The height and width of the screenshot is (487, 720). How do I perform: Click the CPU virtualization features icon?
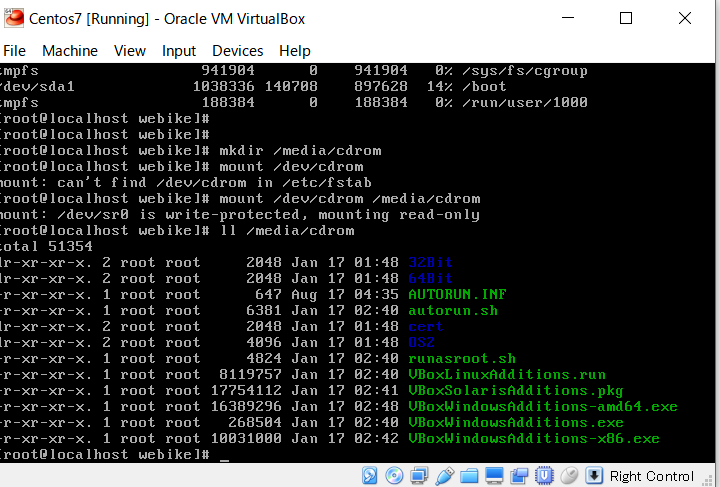pyautogui.click(x=544, y=476)
